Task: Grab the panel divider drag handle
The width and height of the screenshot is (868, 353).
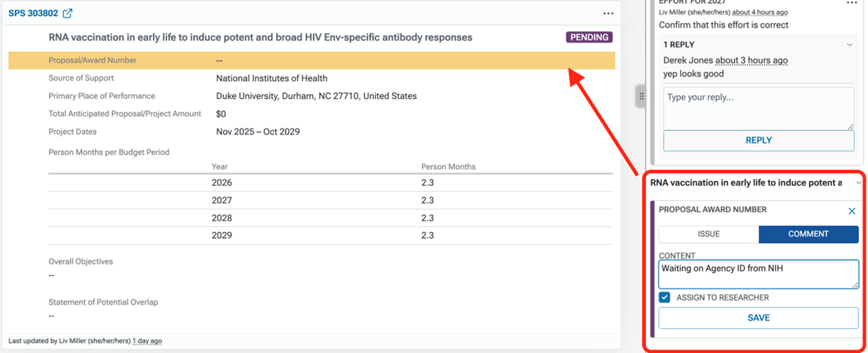Action: pyautogui.click(x=641, y=96)
